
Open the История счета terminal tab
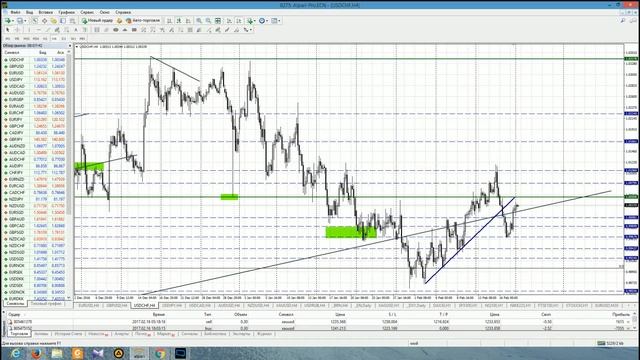click(x=68, y=334)
